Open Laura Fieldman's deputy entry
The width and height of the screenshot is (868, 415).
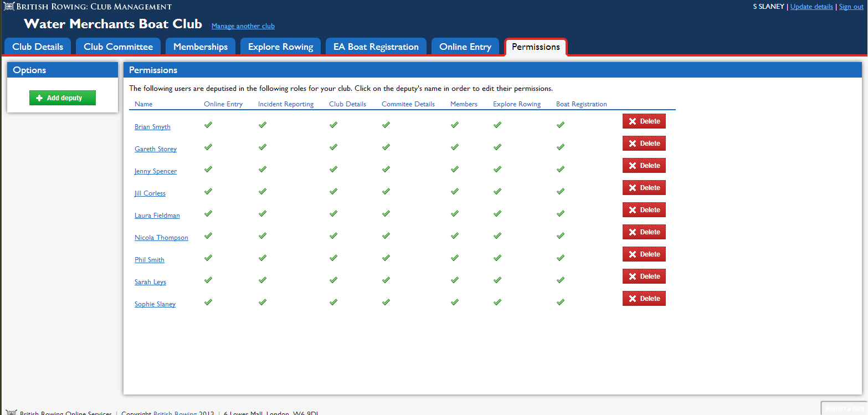click(157, 216)
